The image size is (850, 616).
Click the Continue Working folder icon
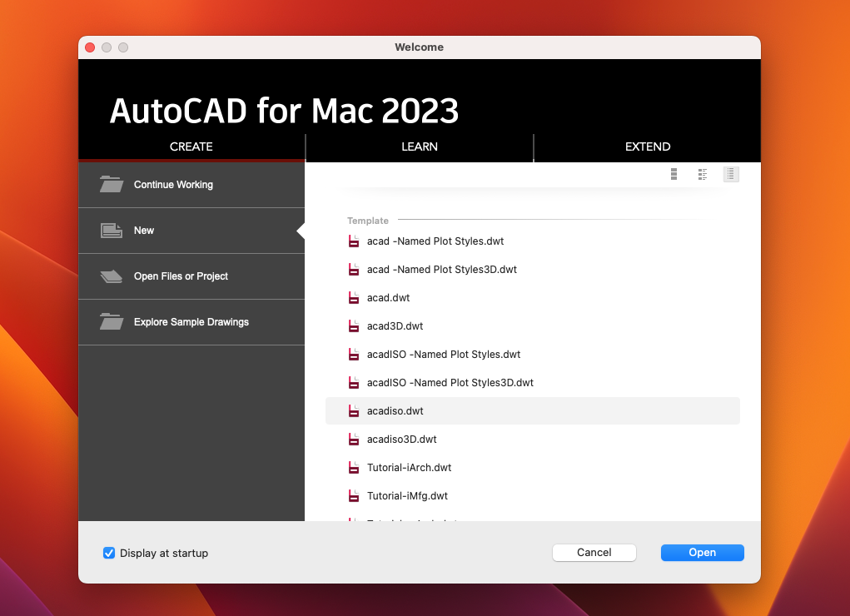[111, 185]
